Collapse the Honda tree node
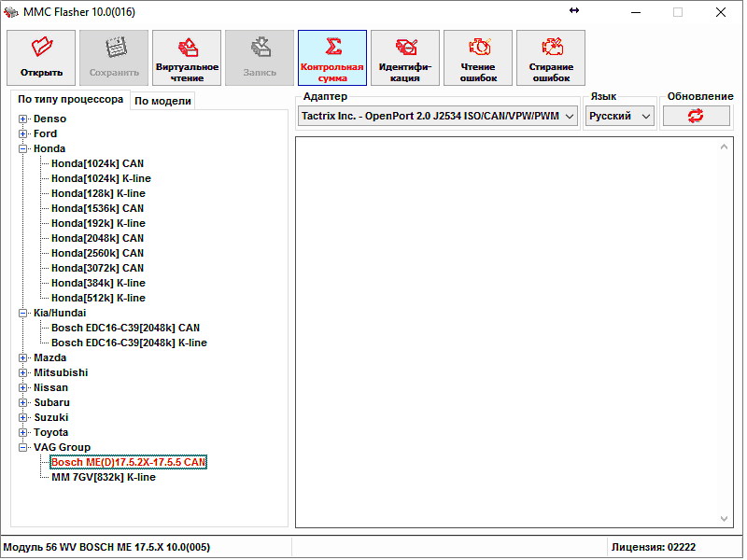The height and width of the screenshot is (560, 747). coord(23,148)
